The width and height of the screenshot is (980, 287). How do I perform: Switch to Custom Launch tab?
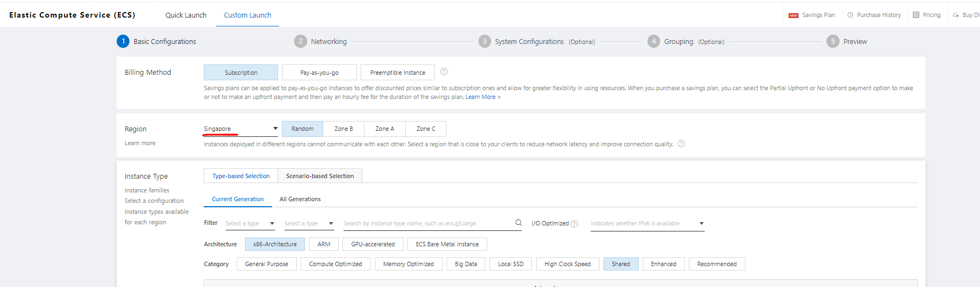(x=248, y=15)
